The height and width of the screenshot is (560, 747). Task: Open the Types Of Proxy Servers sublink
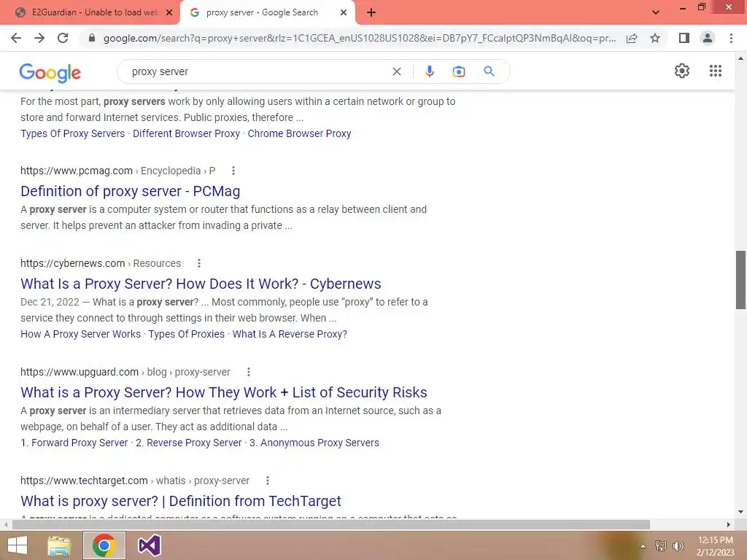point(72,133)
